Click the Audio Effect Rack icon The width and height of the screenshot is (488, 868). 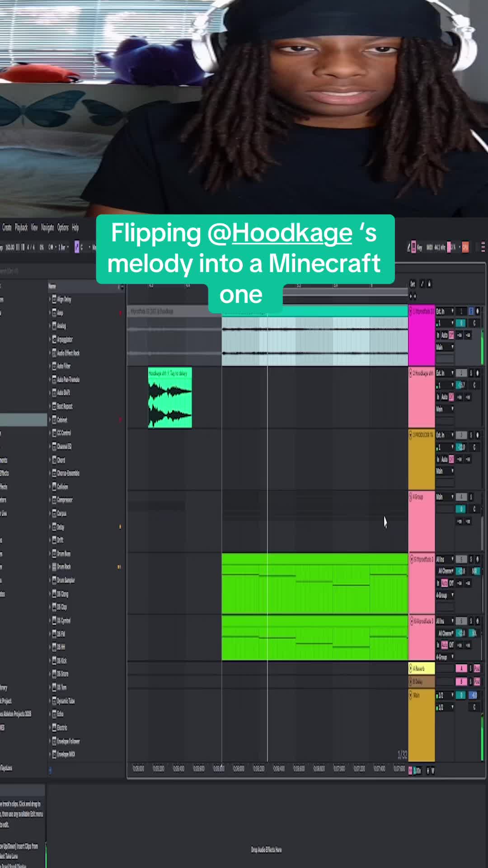click(54, 353)
